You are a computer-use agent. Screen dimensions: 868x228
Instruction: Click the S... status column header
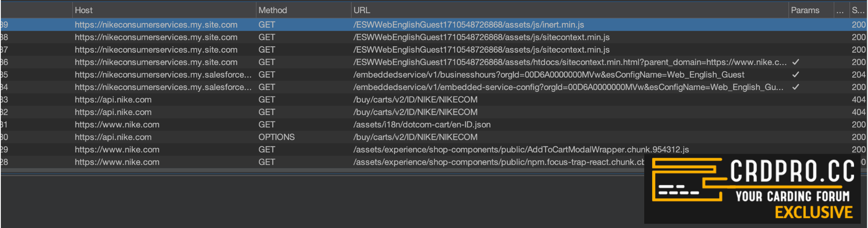858,10
